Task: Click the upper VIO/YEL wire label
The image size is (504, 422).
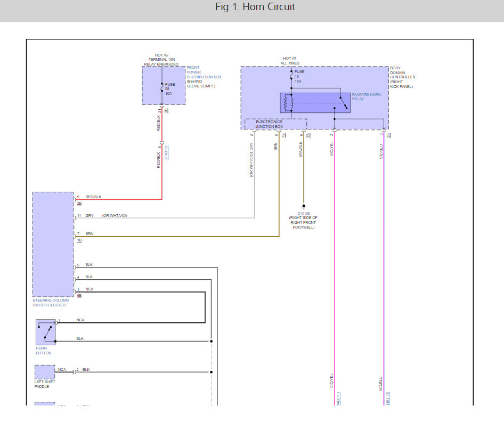Action: [332, 149]
